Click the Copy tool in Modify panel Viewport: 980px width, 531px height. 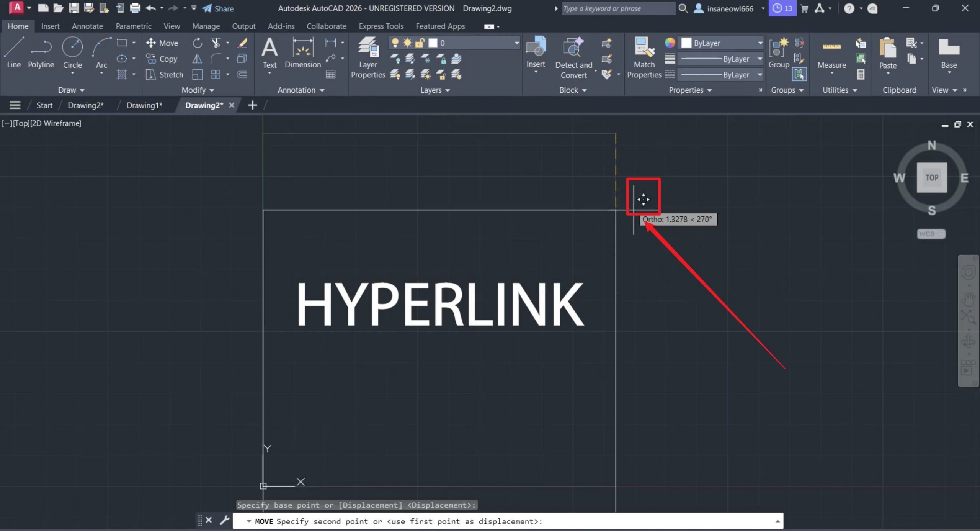click(x=161, y=59)
